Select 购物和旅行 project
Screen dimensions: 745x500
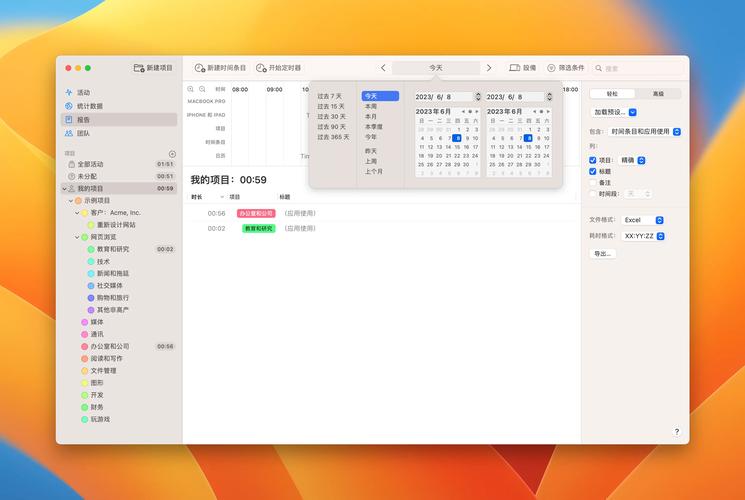[x=113, y=298]
